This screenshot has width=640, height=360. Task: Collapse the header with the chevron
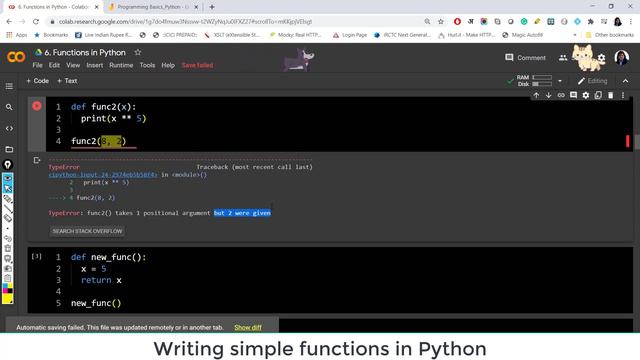(x=625, y=81)
